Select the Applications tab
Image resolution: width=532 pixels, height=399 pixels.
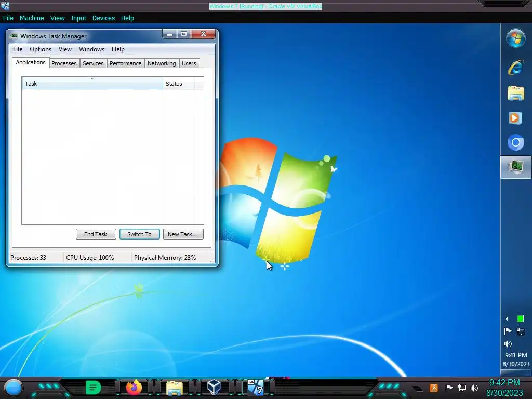[x=31, y=62]
